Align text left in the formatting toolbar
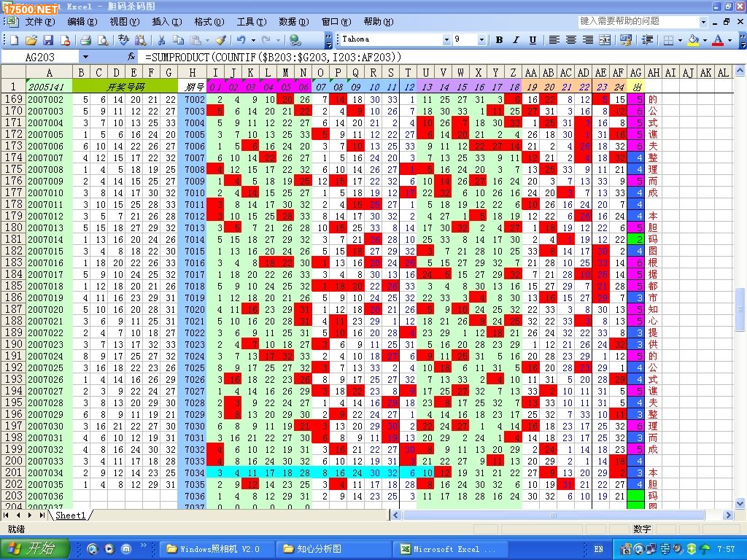747x560 pixels. point(554,40)
